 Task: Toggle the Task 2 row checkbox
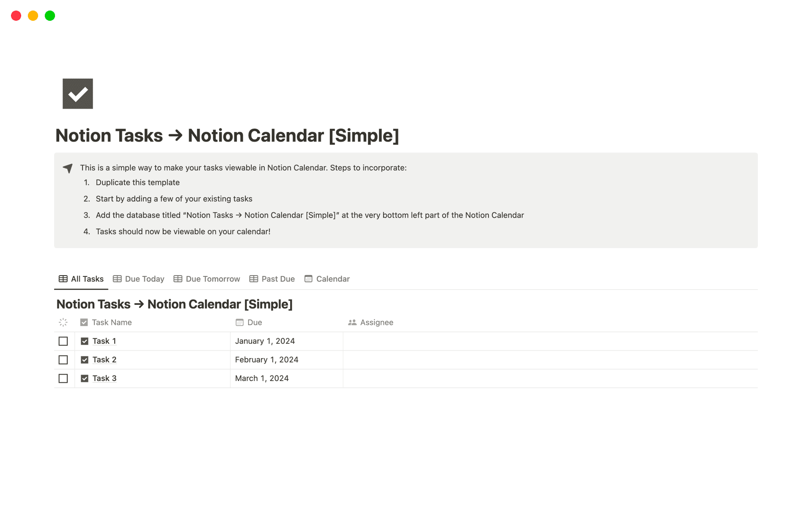click(x=63, y=359)
